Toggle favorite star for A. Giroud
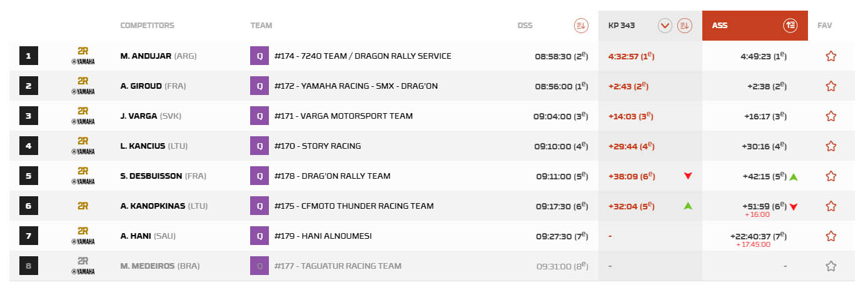 point(830,86)
